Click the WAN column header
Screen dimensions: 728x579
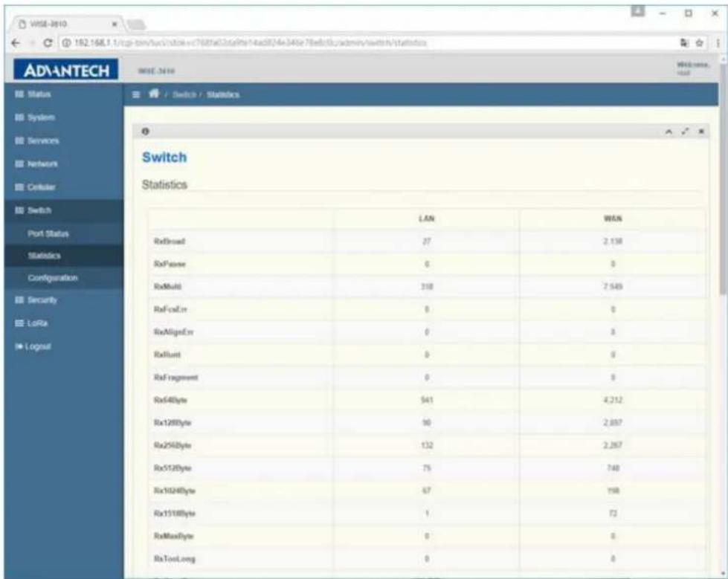click(x=613, y=218)
